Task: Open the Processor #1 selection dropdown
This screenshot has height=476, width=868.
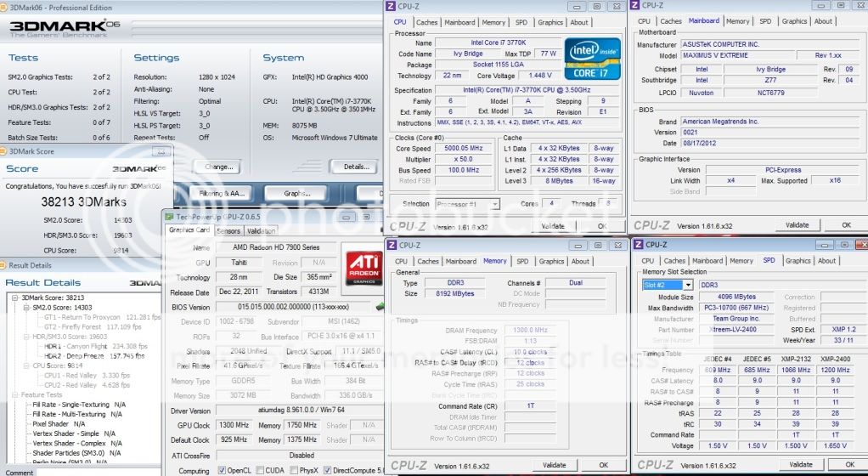Action: click(467, 204)
